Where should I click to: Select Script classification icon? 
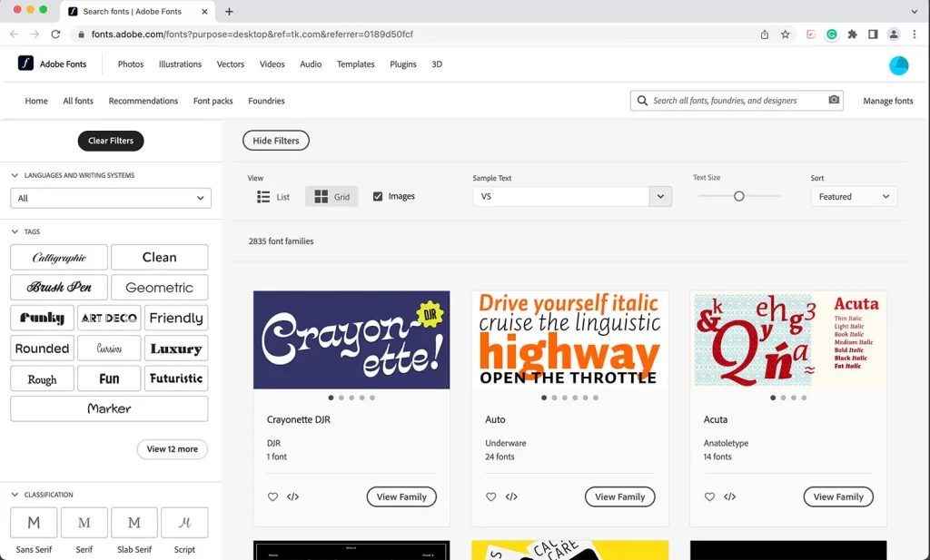coord(184,523)
